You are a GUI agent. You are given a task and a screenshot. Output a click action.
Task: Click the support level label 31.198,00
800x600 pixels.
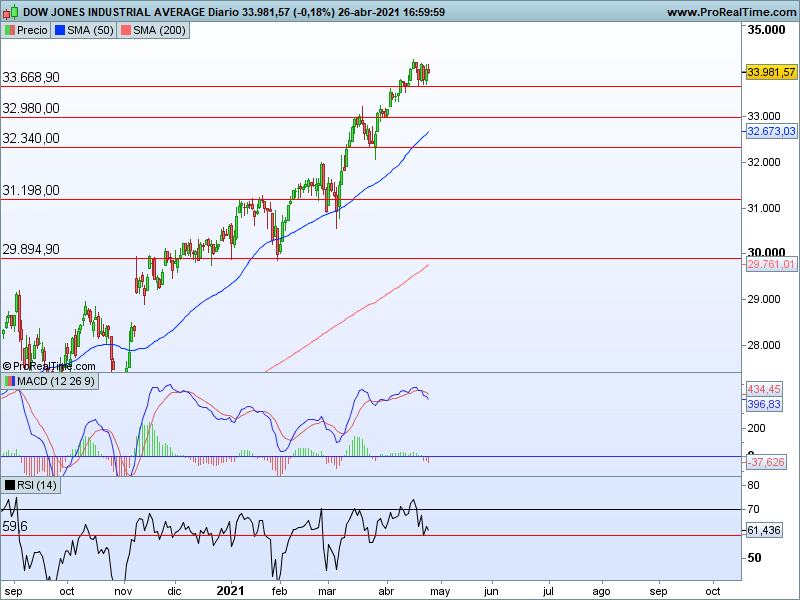coord(31,190)
